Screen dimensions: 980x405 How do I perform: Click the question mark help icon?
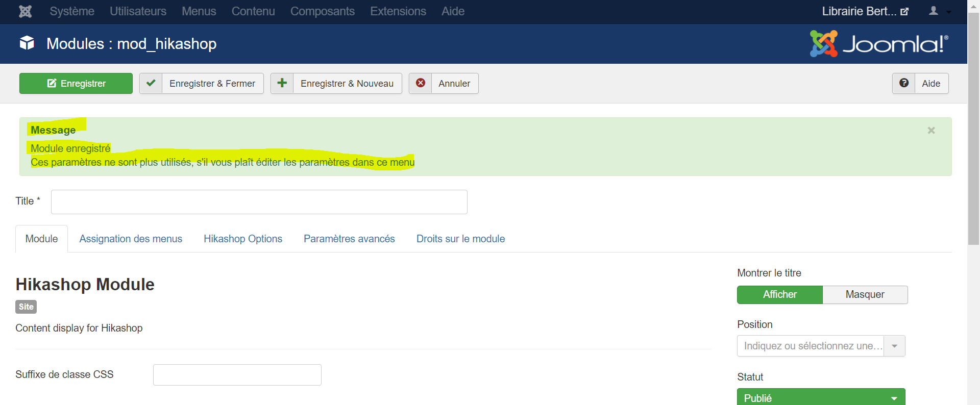pyautogui.click(x=904, y=83)
